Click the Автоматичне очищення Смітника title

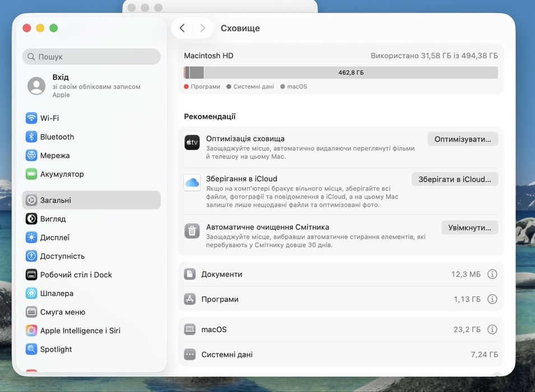(268, 227)
